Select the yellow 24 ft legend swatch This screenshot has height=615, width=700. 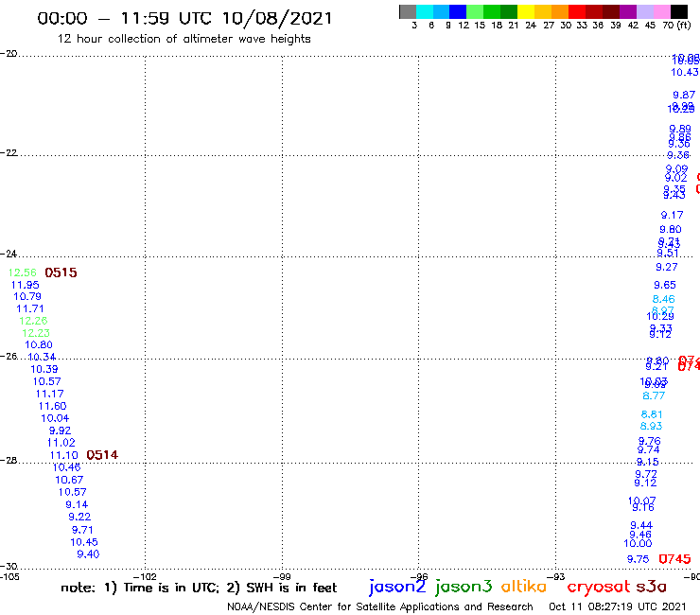click(x=525, y=12)
